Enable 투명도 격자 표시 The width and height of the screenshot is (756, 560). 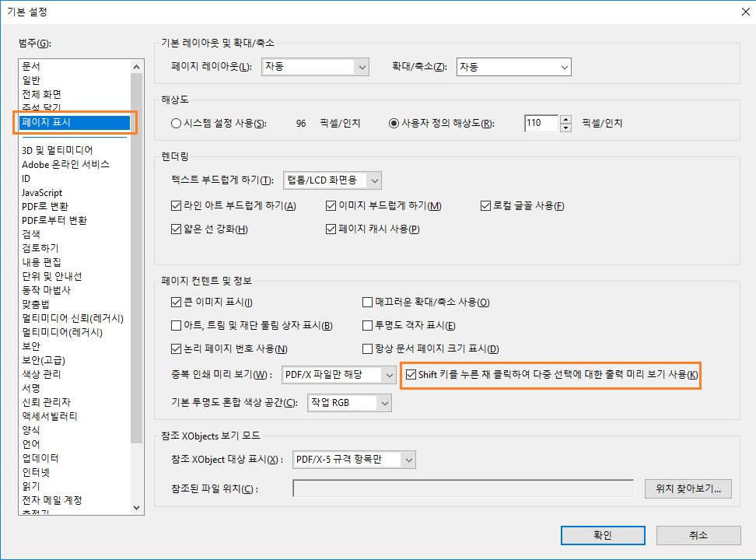365,327
